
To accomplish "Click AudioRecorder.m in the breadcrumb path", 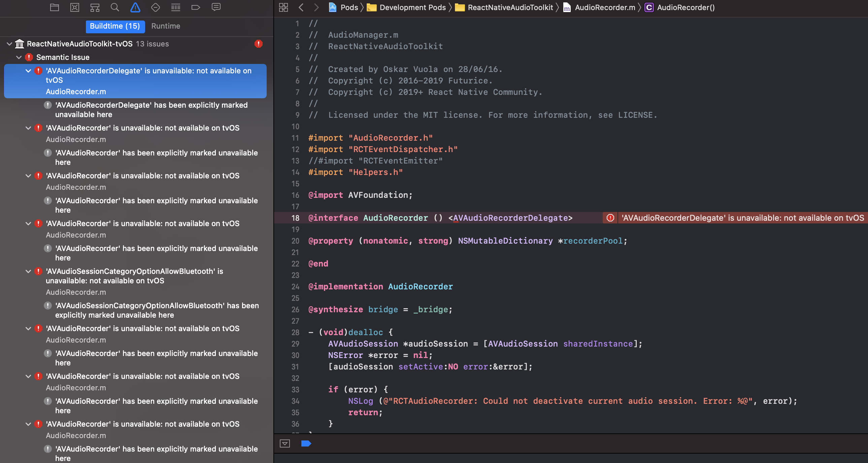I will [x=605, y=7].
